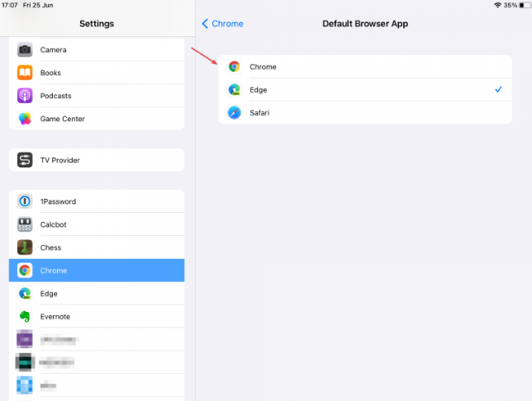Tap the Default Browser App title
The image size is (532, 401).
tap(365, 24)
